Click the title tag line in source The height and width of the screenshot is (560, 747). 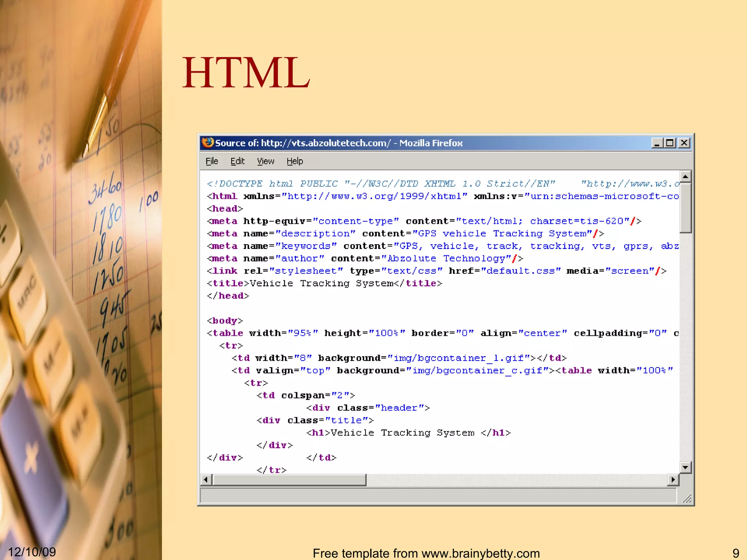(324, 283)
